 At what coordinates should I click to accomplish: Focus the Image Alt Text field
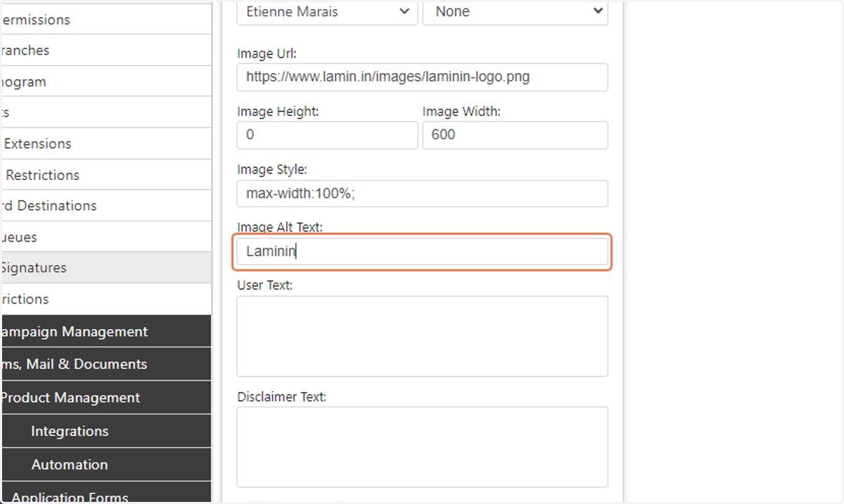pyautogui.click(x=422, y=252)
